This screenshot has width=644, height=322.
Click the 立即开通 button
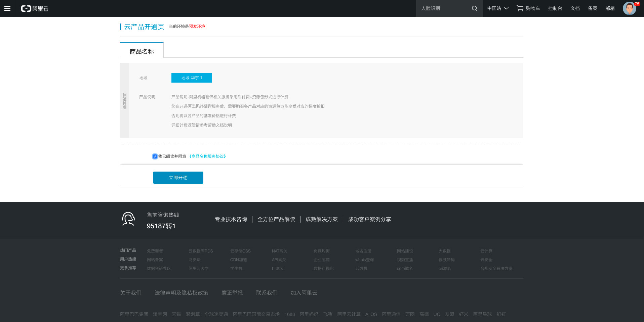(x=178, y=178)
